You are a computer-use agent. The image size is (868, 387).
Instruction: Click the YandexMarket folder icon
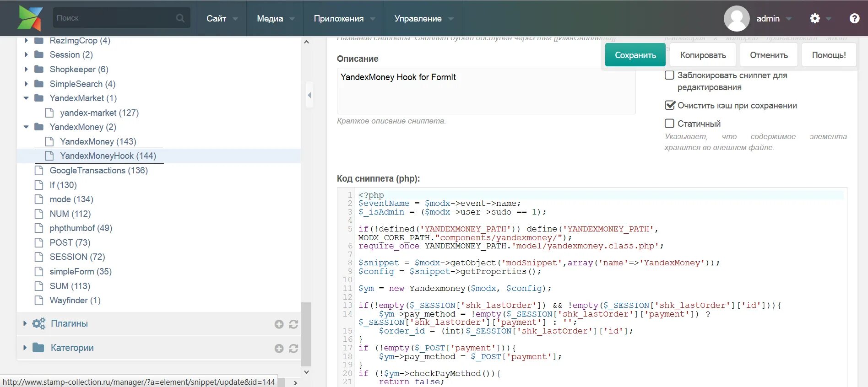coord(39,98)
